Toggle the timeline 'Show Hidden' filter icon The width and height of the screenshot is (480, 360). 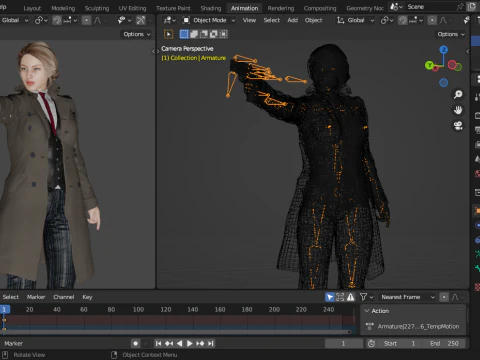pos(340,297)
